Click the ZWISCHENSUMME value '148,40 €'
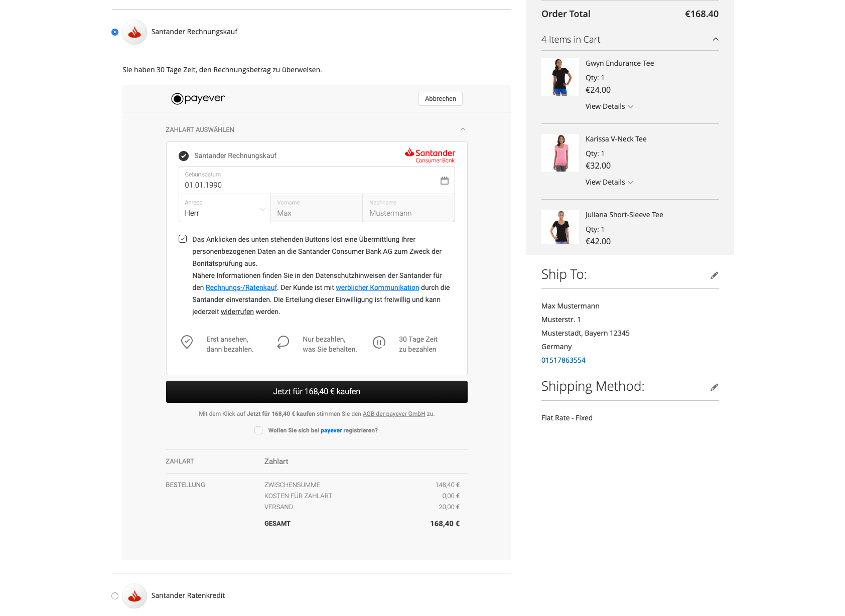The width and height of the screenshot is (845, 616). 448,485
